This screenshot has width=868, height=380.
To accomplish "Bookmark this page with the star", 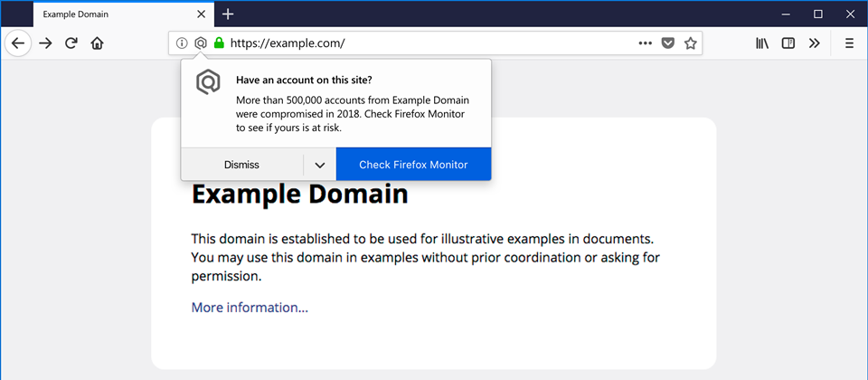I will click(690, 43).
